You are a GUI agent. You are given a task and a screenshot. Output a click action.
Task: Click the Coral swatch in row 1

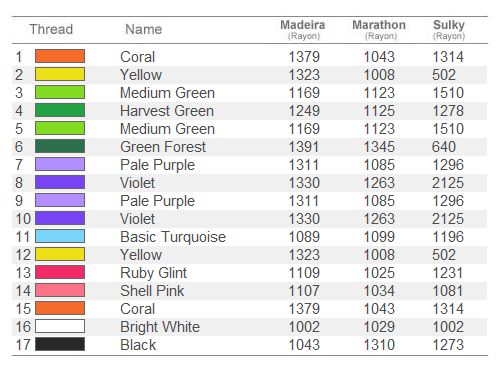(60, 56)
